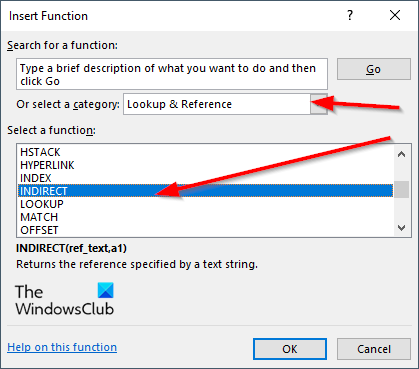Click in the function search description box
This screenshot has height=369, width=419.
point(172,74)
